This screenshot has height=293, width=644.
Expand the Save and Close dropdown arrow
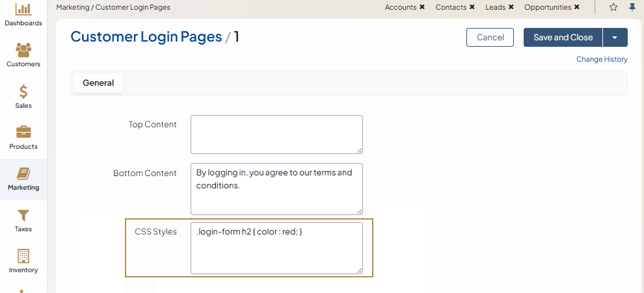coord(615,38)
